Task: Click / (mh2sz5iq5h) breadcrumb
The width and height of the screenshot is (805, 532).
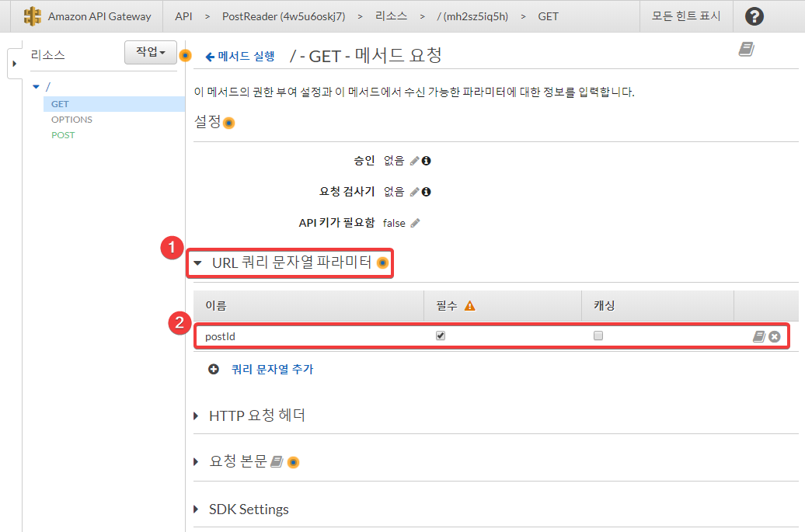Action: 472,16
